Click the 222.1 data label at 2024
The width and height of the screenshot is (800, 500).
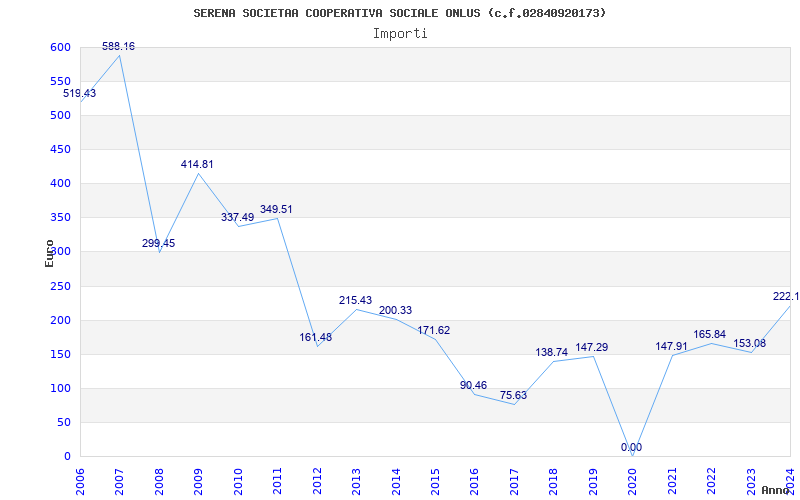coord(786,296)
